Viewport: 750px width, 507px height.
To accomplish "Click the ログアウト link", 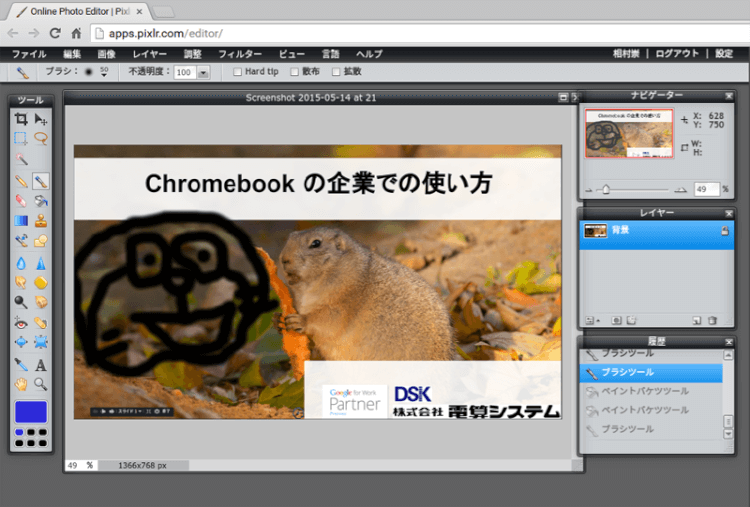I will [x=680, y=53].
